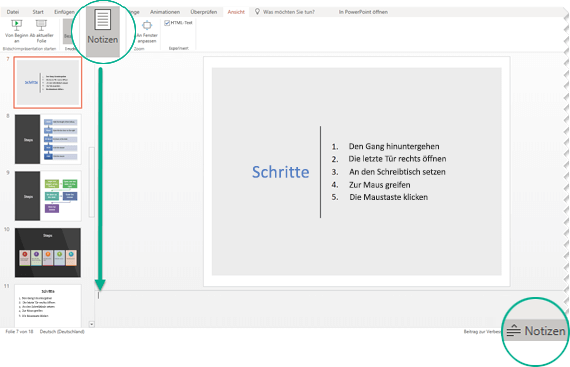Toggle the HTML-Text checkbox

coord(167,23)
